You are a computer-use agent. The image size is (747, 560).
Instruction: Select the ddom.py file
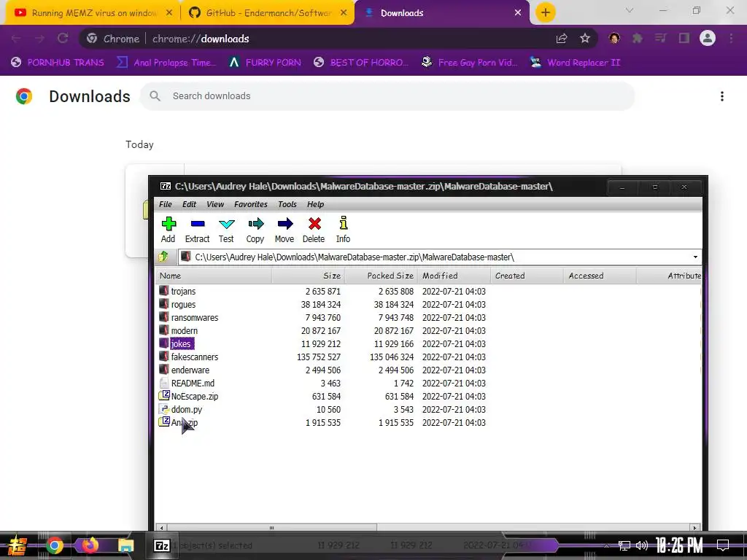187,410
